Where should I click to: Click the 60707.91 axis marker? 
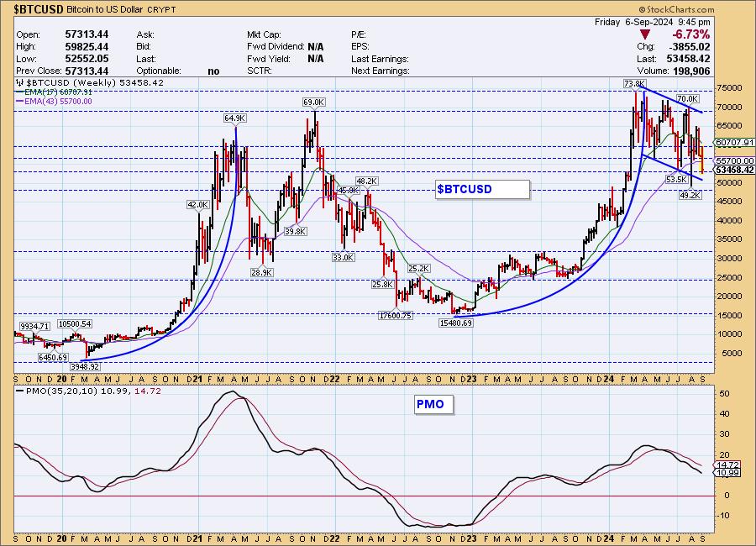[x=734, y=142]
